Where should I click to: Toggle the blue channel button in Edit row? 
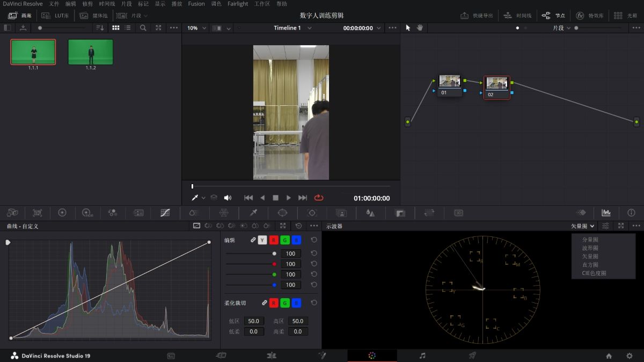[x=297, y=240]
